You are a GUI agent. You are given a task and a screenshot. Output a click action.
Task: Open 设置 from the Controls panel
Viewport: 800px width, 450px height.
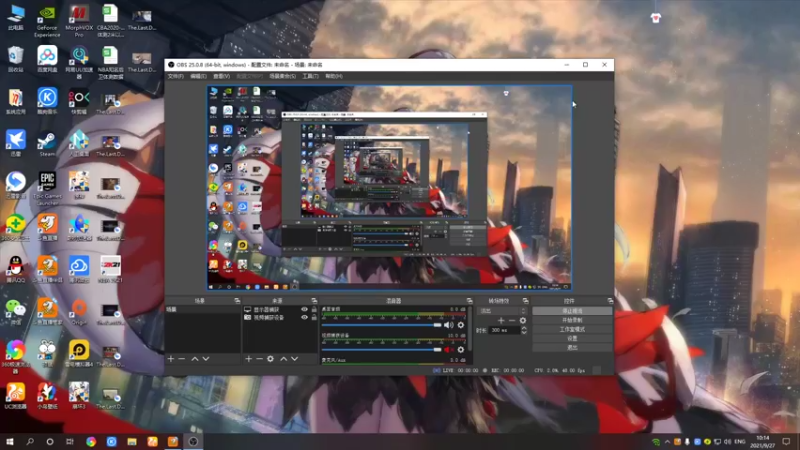(x=572, y=338)
